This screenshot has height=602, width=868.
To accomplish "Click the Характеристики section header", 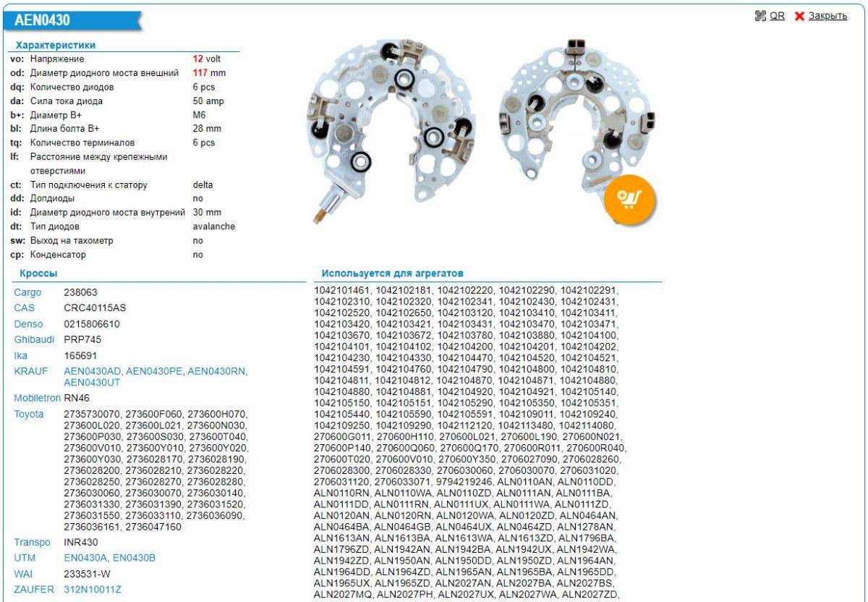I will click(56, 45).
